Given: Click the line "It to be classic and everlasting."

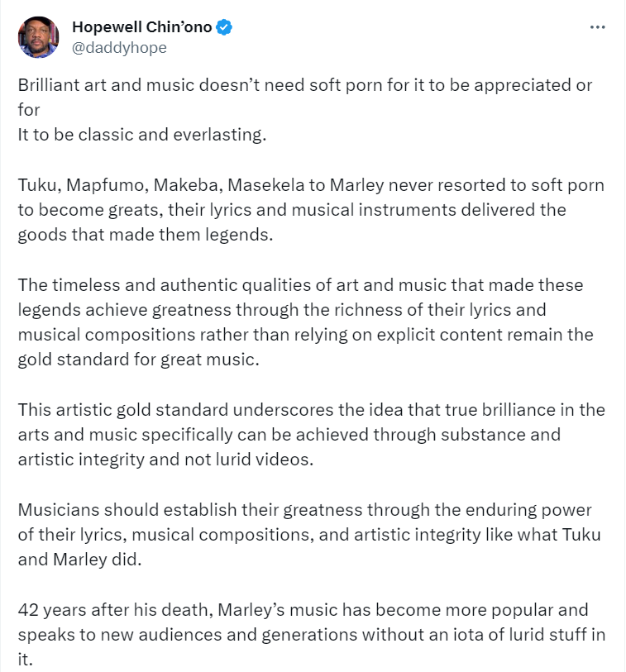Looking at the screenshot, I should tap(142, 135).
